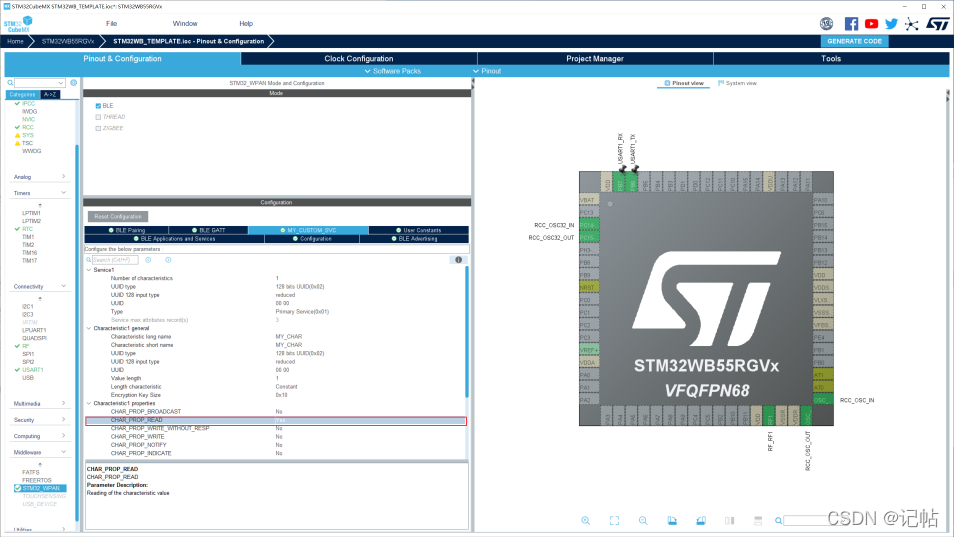Viewport: 954px width, 537px height.
Task: Open the File menu
Action: [111, 24]
